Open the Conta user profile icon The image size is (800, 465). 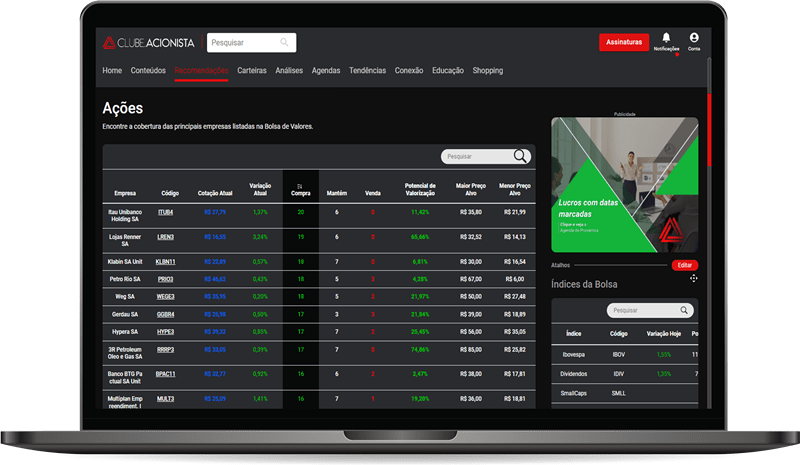click(694, 38)
